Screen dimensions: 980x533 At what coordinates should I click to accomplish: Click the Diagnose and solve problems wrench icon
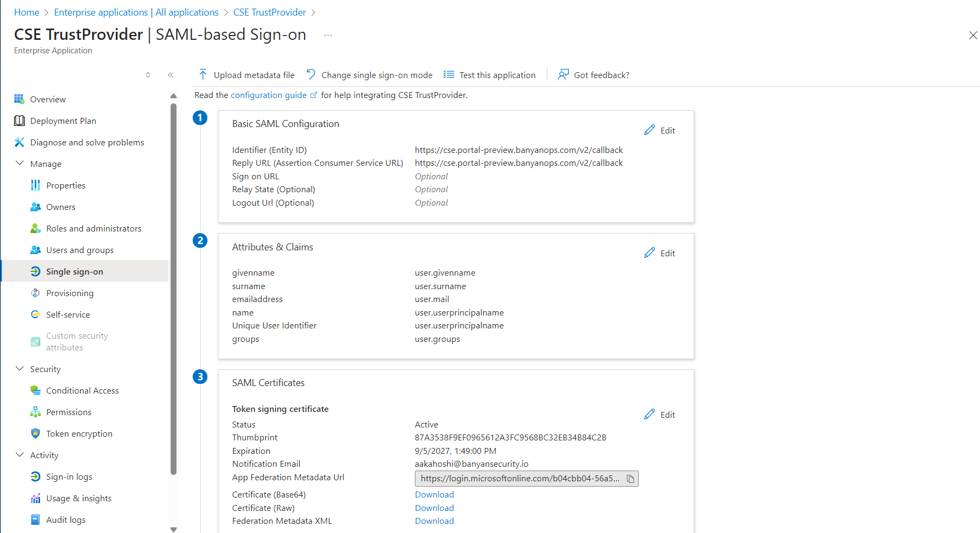19,142
